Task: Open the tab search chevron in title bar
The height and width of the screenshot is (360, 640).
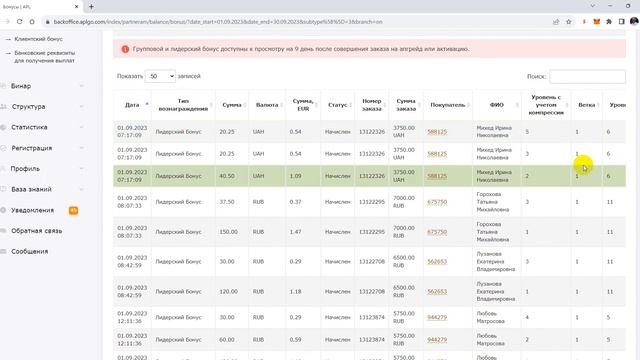Action: (x=592, y=6)
